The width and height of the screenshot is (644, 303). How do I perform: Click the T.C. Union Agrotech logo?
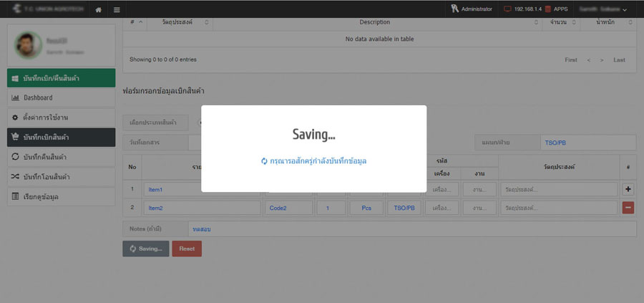tap(49, 9)
